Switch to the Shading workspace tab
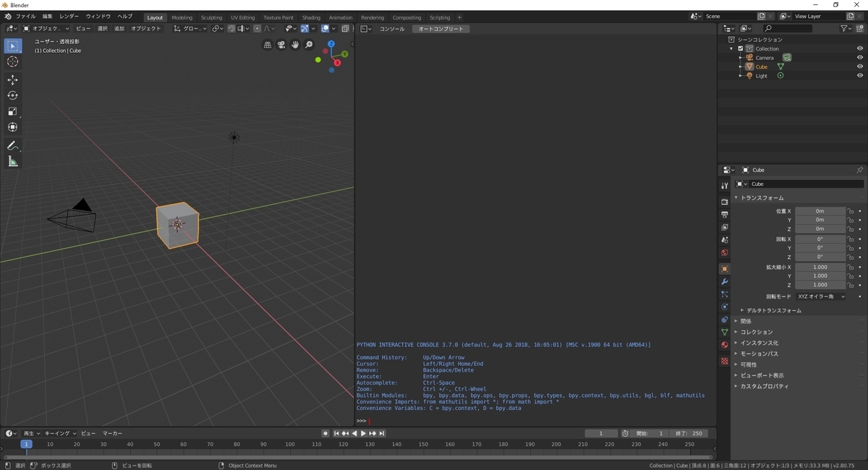Viewport: 868px width, 470px height. click(311, 17)
